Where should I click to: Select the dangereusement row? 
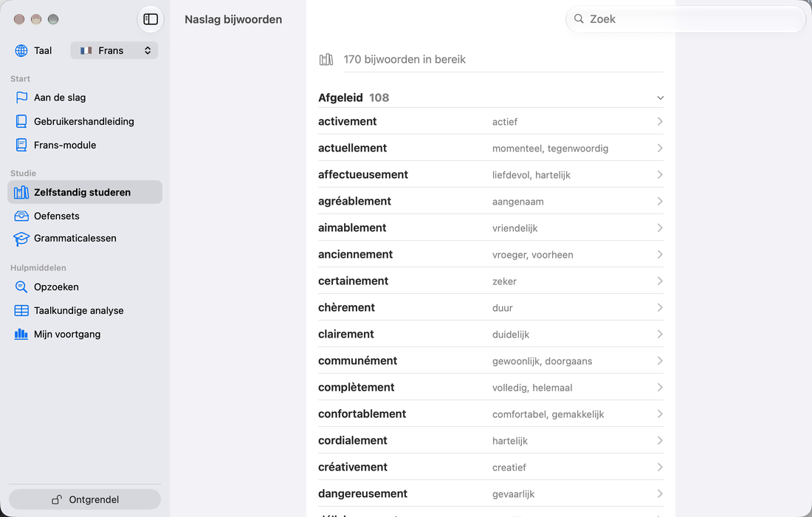click(x=490, y=493)
